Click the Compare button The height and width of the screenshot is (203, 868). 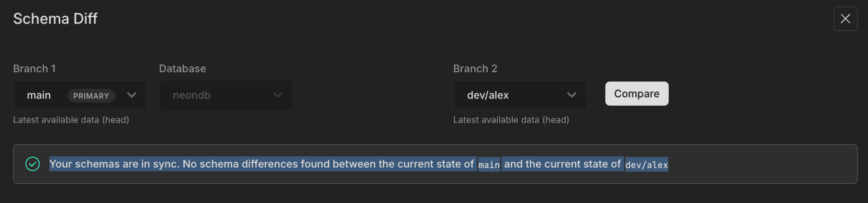(x=637, y=94)
